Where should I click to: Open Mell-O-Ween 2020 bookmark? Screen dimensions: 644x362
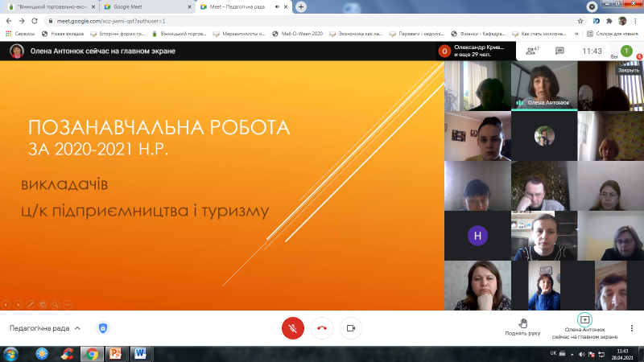[298, 34]
